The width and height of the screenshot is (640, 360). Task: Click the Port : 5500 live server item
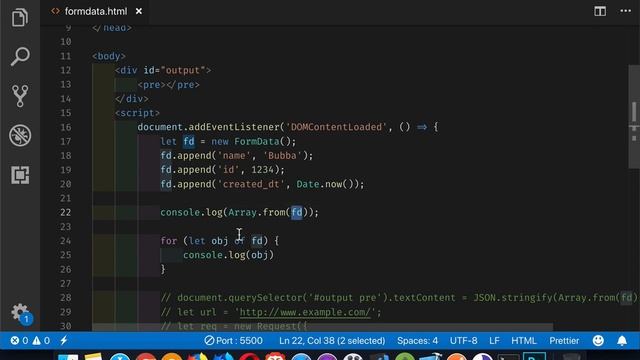(233, 340)
